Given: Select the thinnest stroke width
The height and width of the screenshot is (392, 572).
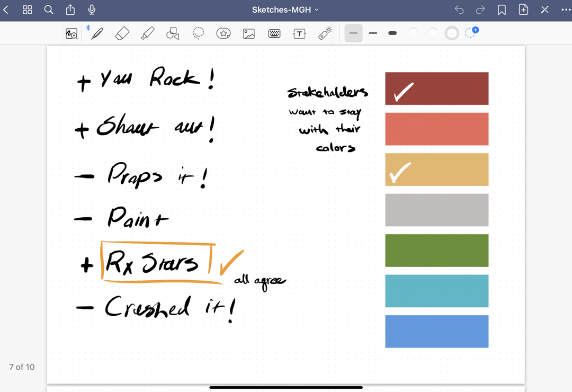Looking at the screenshot, I should tap(353, 33).
